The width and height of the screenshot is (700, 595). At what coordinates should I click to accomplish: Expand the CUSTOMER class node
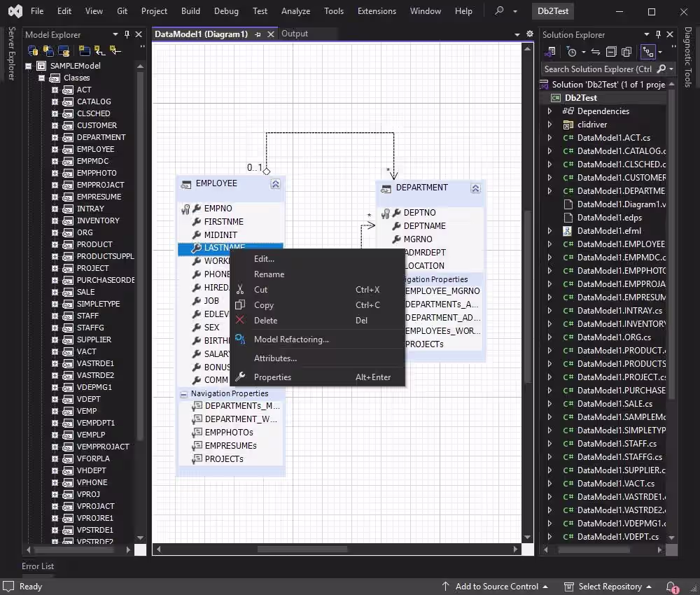[55, 125]
